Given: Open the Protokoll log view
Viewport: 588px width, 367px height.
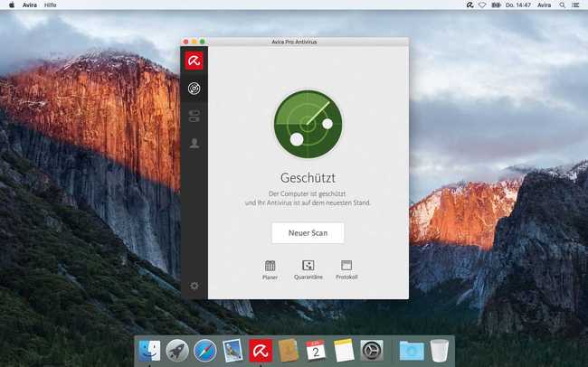Looking at the screenshot, I should (346, 270).
